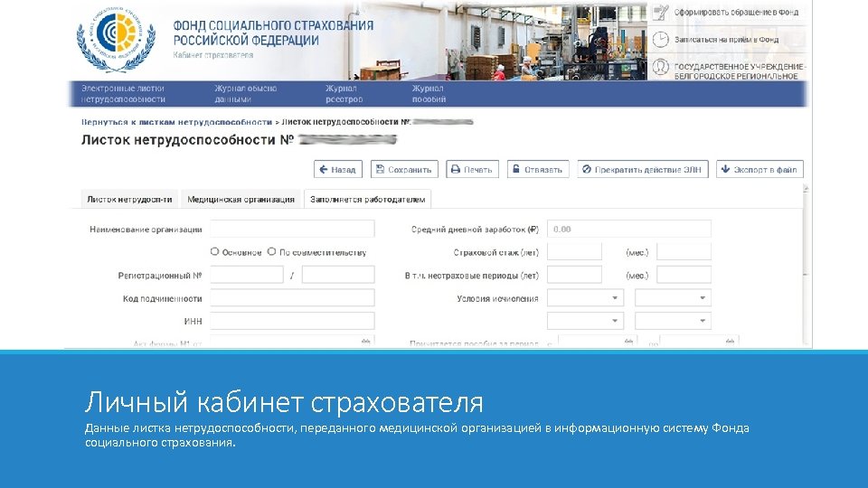Click the 'Наименование организации' input field
The height and width of the screenshot is (488, 868).
pyautogui.click(x=292, y=229)
